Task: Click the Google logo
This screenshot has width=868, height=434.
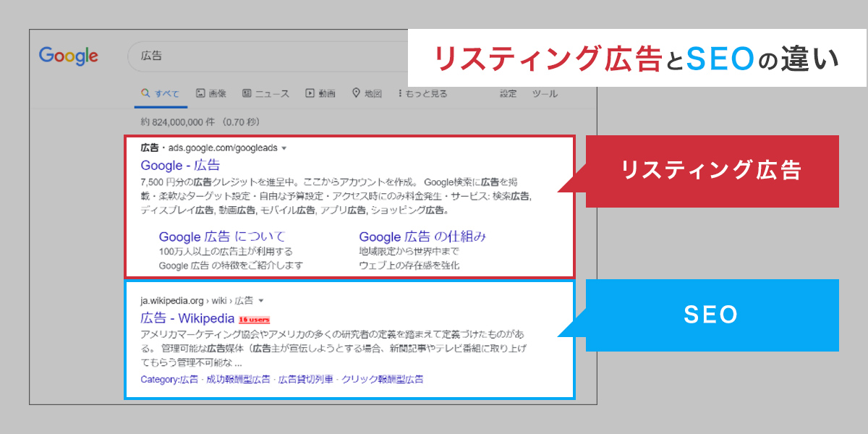Action: pyautogui.click(x=69, y=56)
